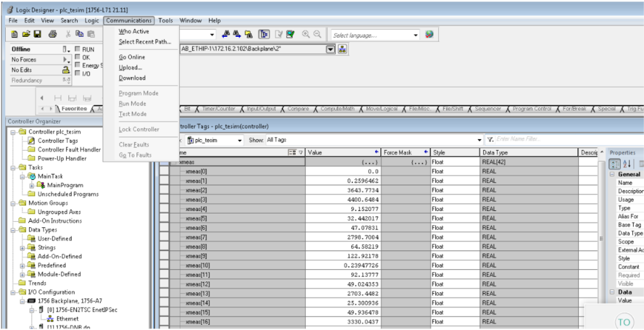This screenshot has width=644, height=330.
Task: Expand the Module-Defined data type node
Action: pos(23,274)
